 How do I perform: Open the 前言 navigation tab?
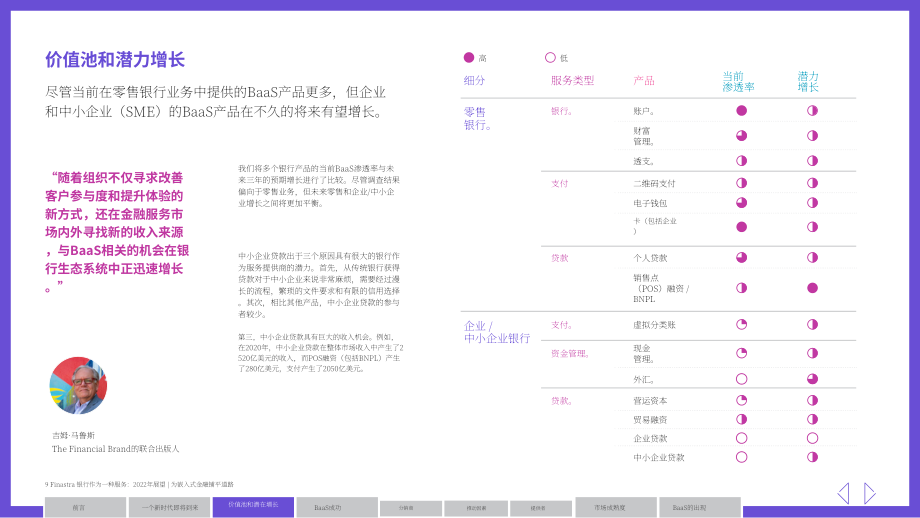pos(85,507)
